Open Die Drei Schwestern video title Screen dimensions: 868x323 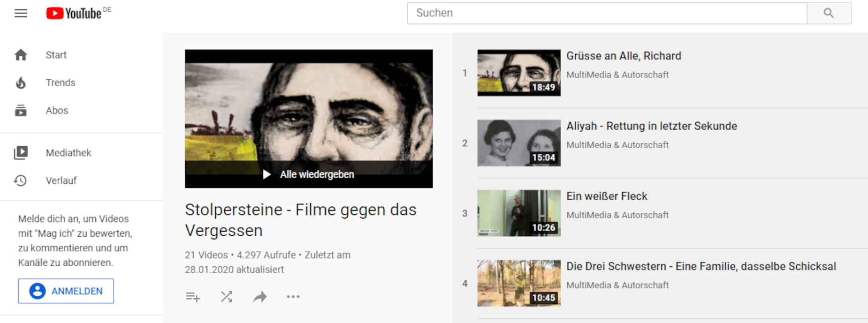point(701,266)
